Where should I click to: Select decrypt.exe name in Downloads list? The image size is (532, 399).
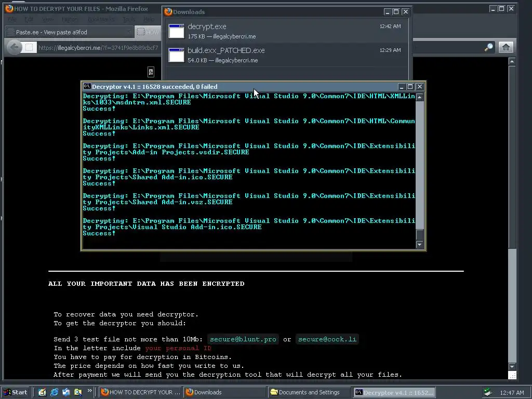tap(207, 26)
